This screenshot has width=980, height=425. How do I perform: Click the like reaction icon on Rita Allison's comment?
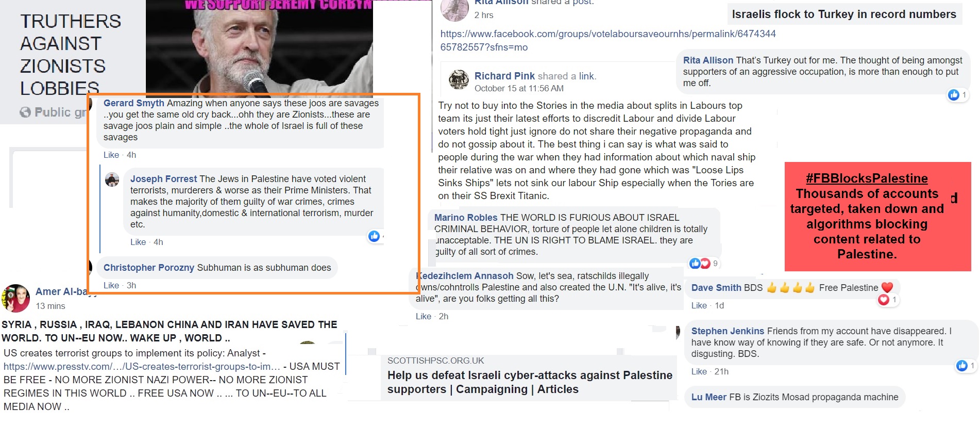(954, 95)
